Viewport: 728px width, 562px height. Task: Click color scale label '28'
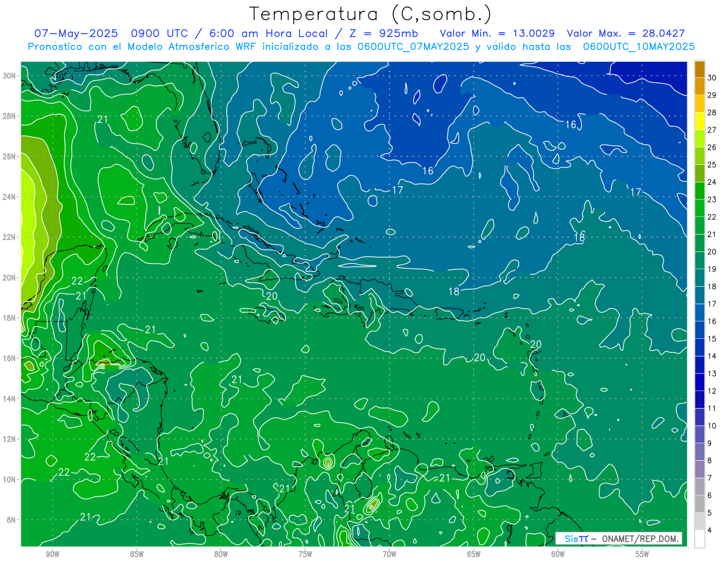coord(712,112)
